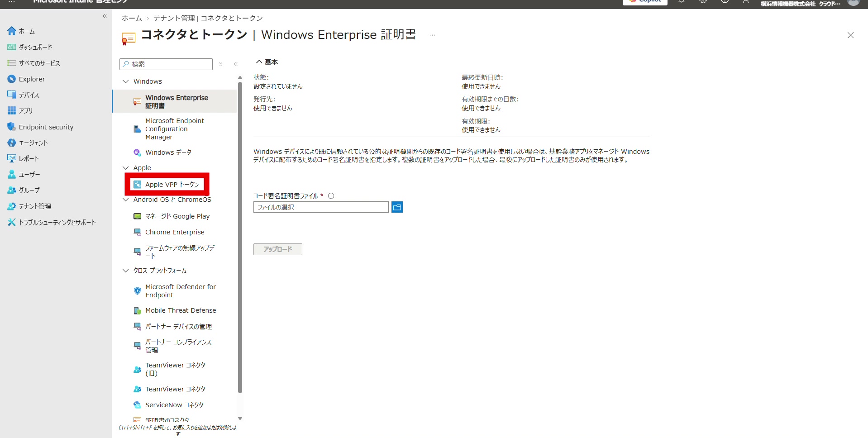Open the ダッシュボード dashboard icon

coord(12,47)
